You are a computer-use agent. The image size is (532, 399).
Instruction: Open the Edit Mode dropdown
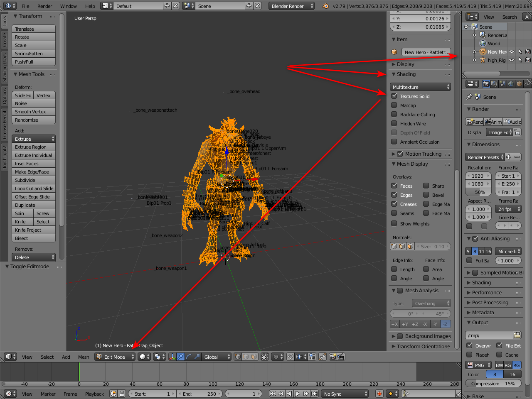click(x=115, y=357)
